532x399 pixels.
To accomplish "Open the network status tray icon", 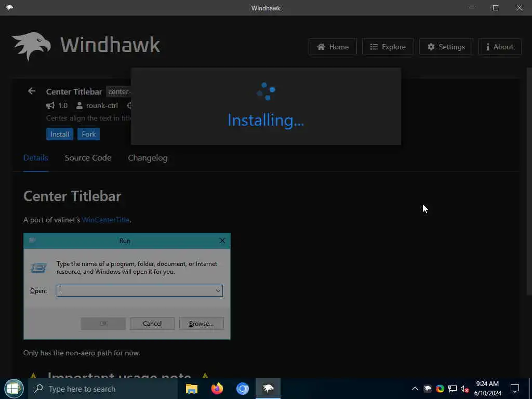I will 453,389.
